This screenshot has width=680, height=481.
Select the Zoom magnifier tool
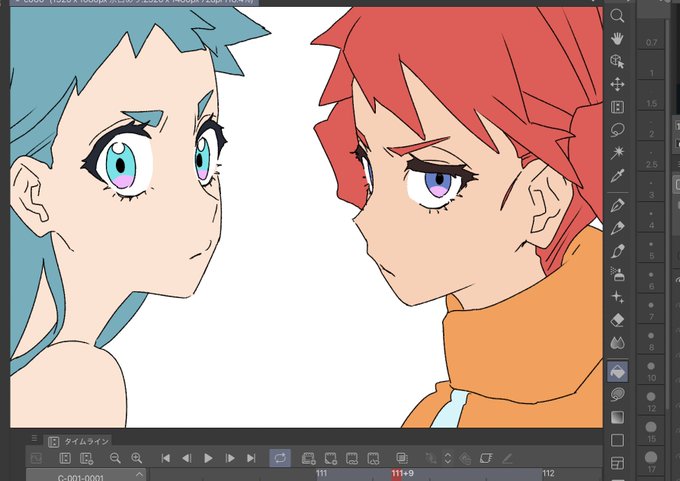617,16
